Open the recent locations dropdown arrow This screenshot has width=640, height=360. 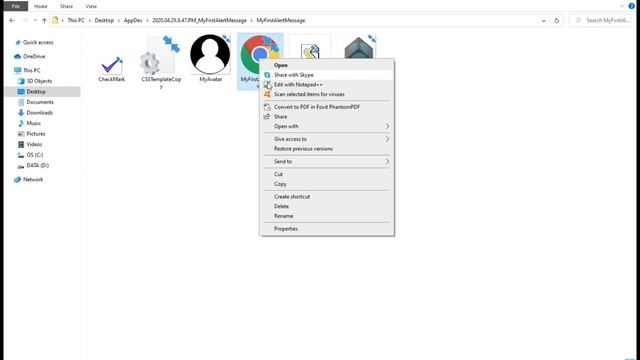tap(35, 20)
